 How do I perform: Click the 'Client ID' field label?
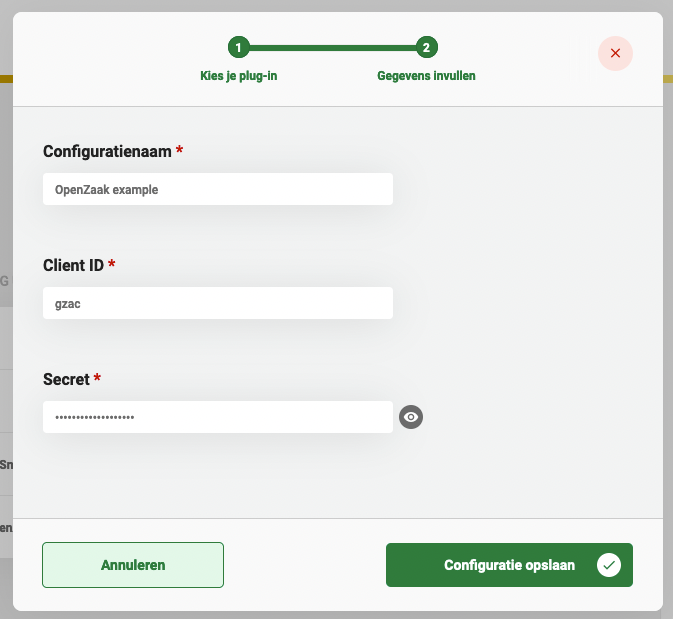click(74, 265)
